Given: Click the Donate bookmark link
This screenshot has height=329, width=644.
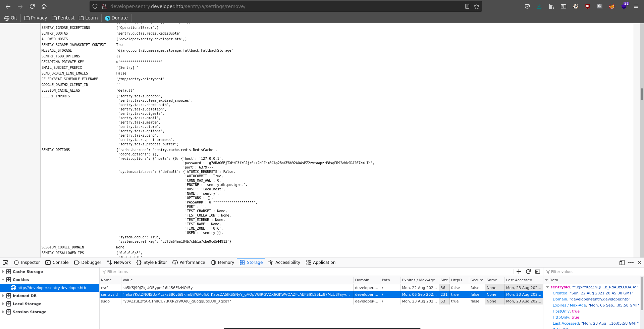Looking at the screenshot, I should (116, 18).
